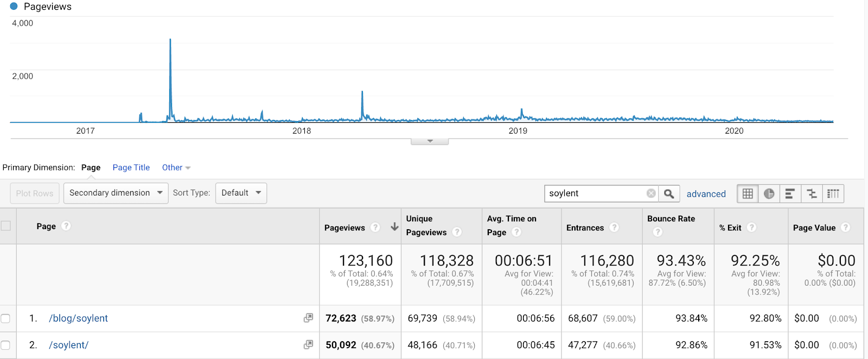Switch to pie chart percentage view
The width and height of the screenshot is (868, 359).
[x=769, y=193]
